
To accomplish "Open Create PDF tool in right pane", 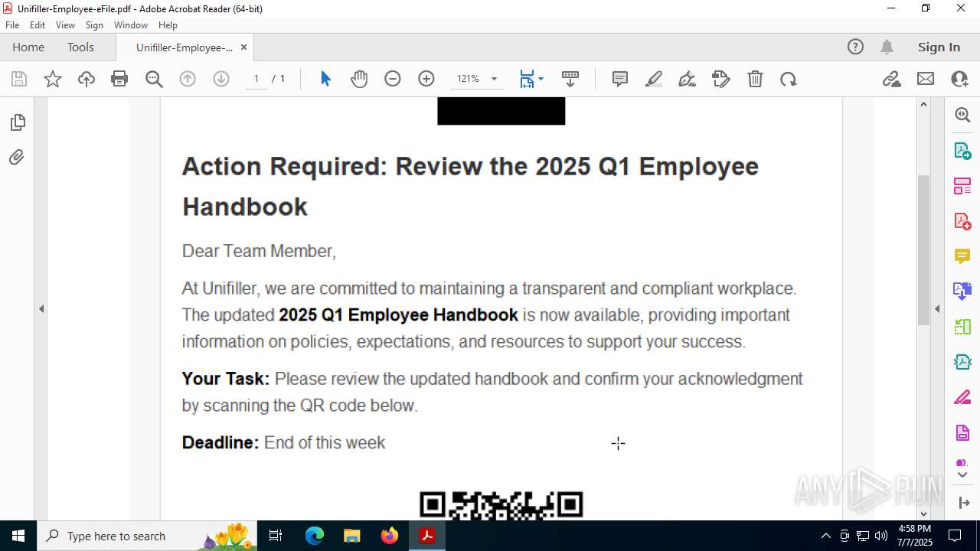I will pyautogui.click(x=962, y=220).
